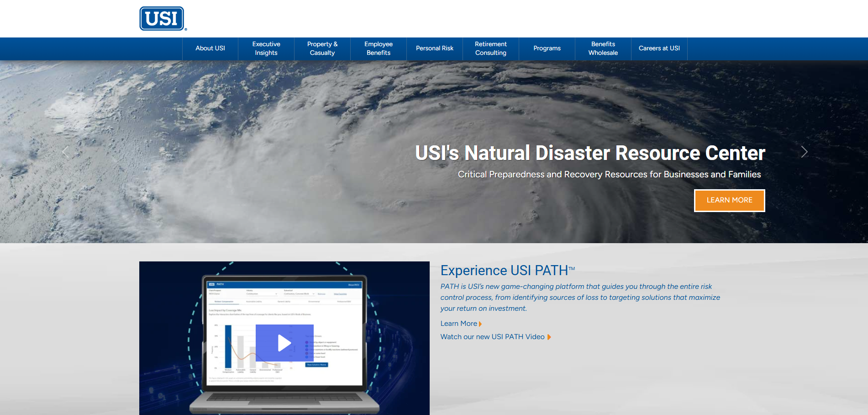Image resolution: width=868 pixels, height=415 pixels.
Task: Expand Employee Benefits navigation menu
Action: click(x=379, y=48)
